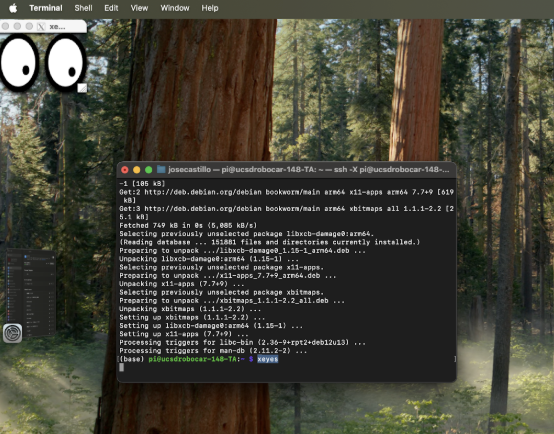Click the right eye in xeyes window
Image resolution: width=554 pixels, height=434 pixels.
(x=65, y=63)
